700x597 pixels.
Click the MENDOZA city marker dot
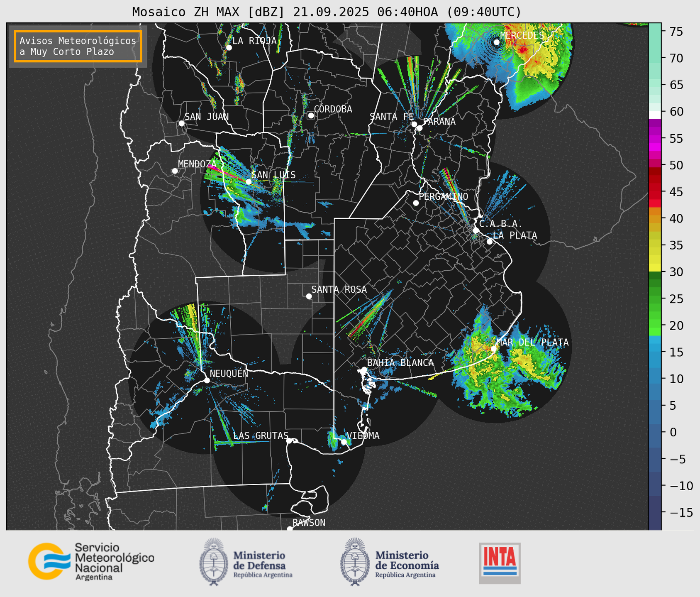(x=175, y=171)
